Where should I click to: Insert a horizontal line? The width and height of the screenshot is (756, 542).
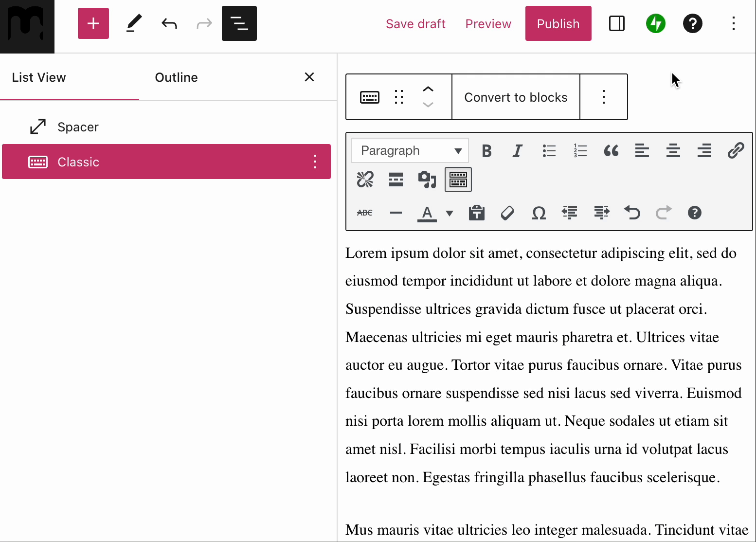click(396, 213)
